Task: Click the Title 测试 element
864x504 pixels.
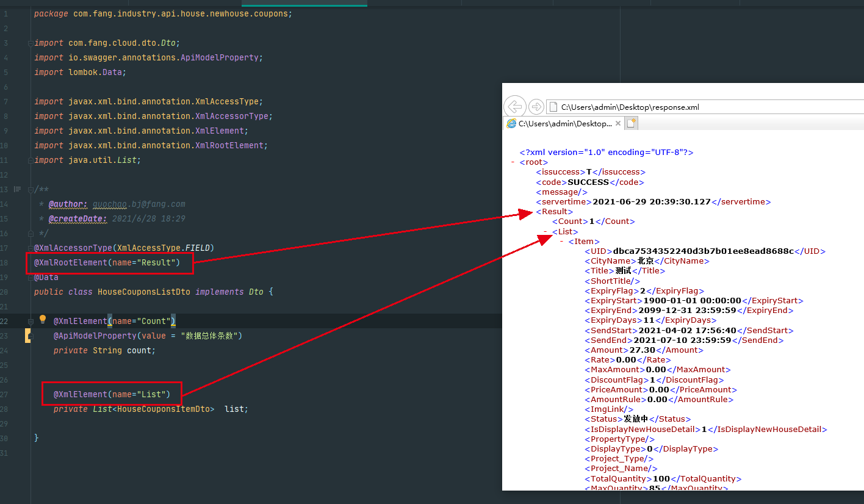Action: pyautogui.click(x=625, y=270)
